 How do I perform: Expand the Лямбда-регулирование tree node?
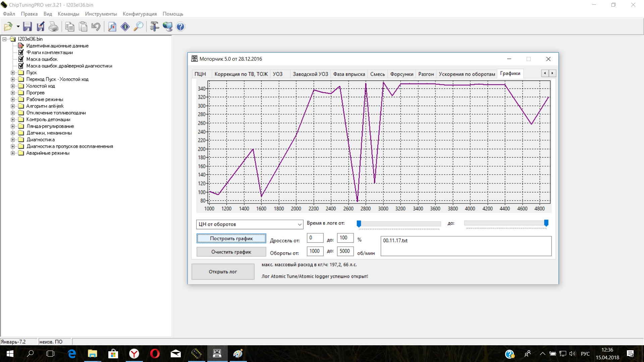click(x=13, y=126)
